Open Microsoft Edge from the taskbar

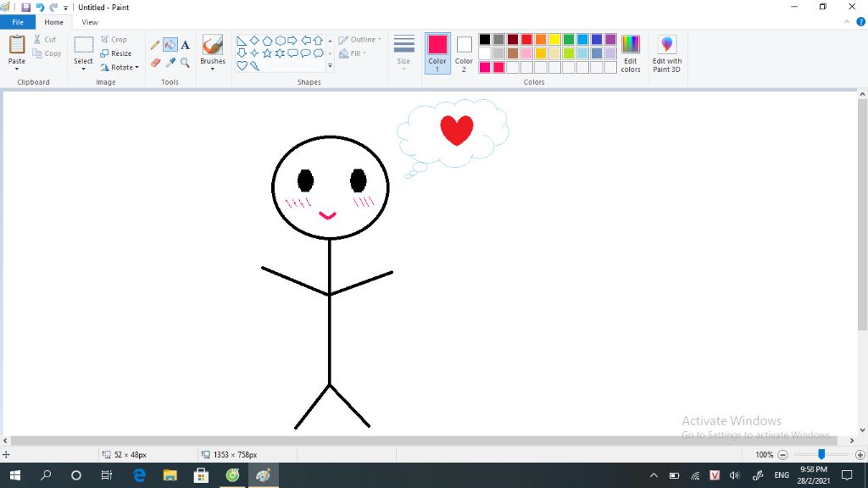tap(139, 475)
